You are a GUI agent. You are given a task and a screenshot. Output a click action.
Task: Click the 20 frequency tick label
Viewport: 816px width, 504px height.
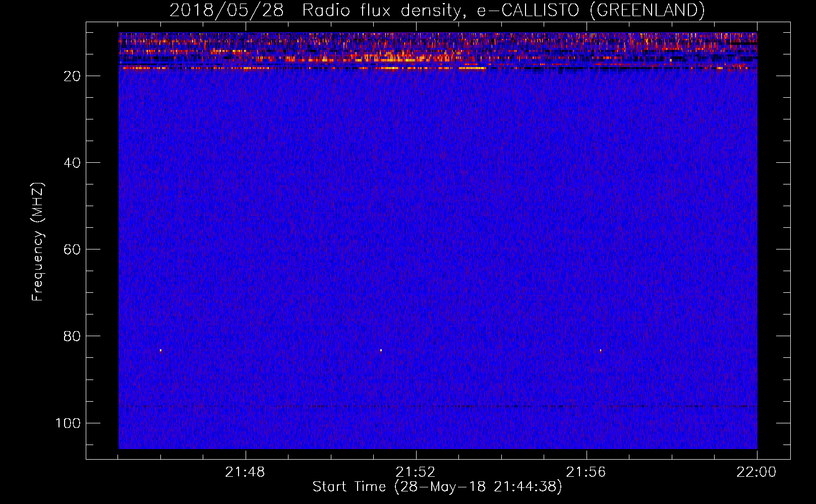click(73, 76)
